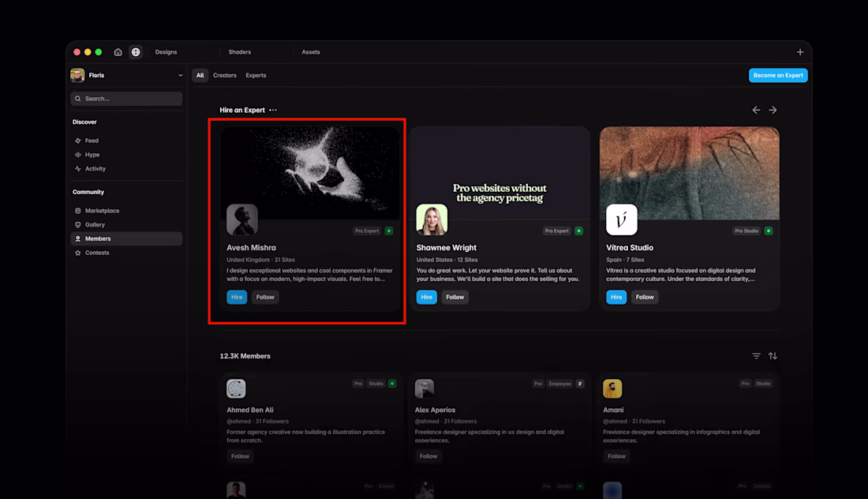Open the members sort icon
Image resolution: width=868 pixels, height=499 pixels.
click(x=773, y=356)
